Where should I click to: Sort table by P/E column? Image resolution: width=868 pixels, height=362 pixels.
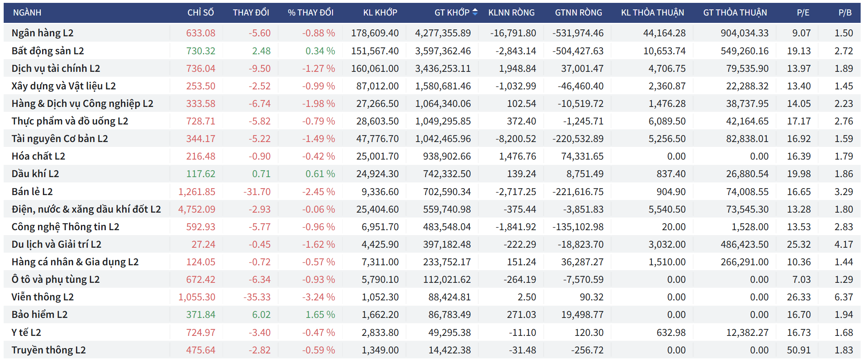click(803, 13)
